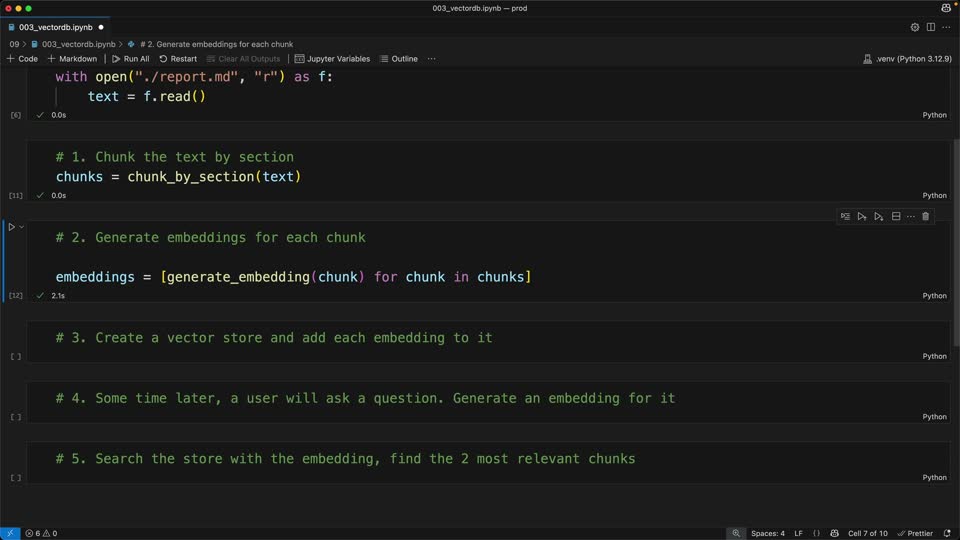
Task: Open run options dropdown beside cell play button
Action: [21, 227]
